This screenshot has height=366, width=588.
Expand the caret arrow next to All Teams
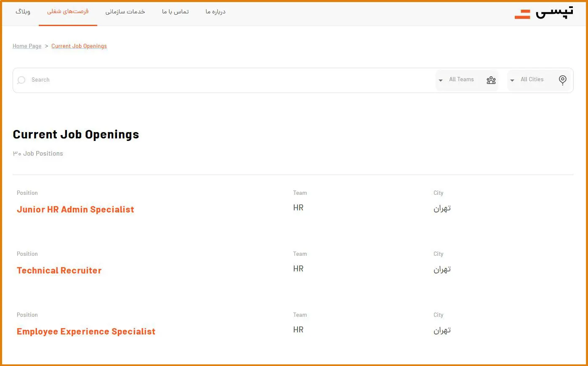click(x=440, y=80)
